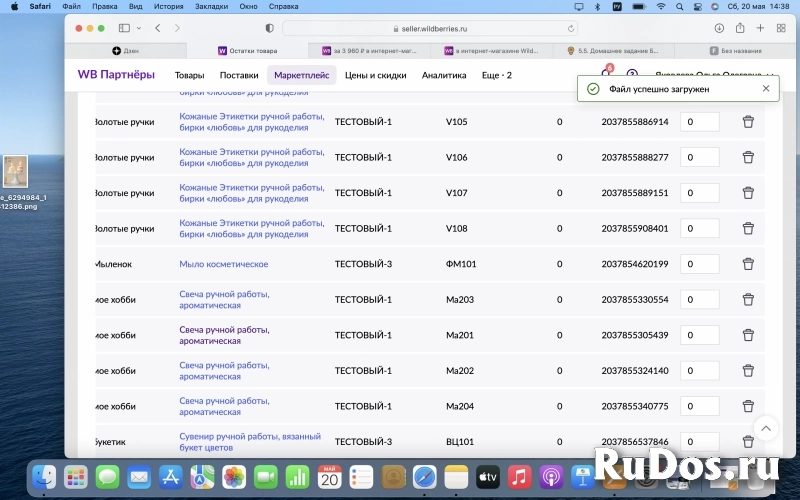Expand the Еще · 2 menu

tap(496, 75)
